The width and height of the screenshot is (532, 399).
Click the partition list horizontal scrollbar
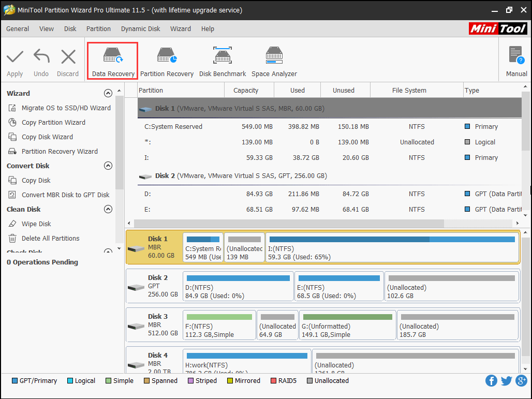click(x=289, y=223)
